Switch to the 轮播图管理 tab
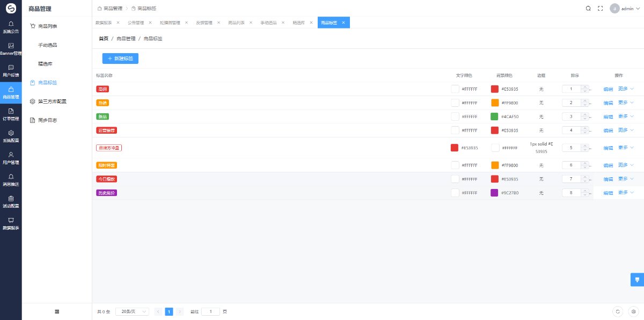 click(170, 23)
